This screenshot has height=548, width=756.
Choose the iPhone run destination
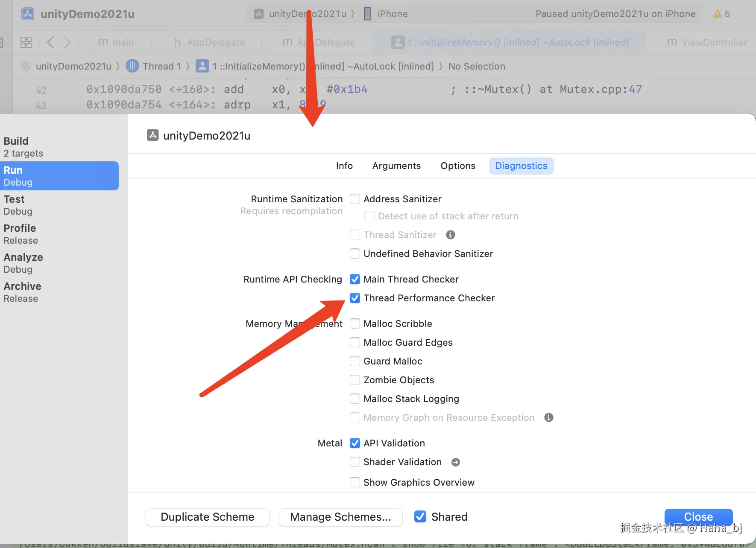click(386, 14)
